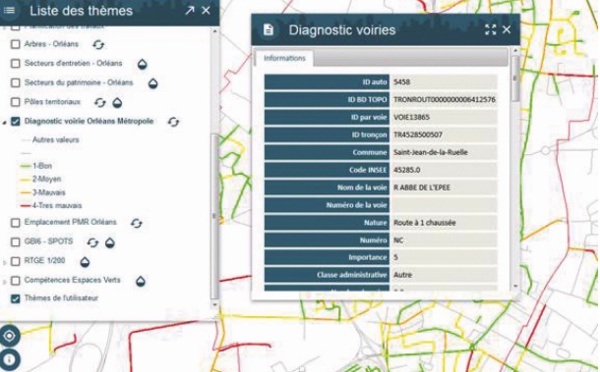Expand Diagnostic voiries panel to fullscreen
This screenshot has width=600, height=372.
[x=490, y=29]
